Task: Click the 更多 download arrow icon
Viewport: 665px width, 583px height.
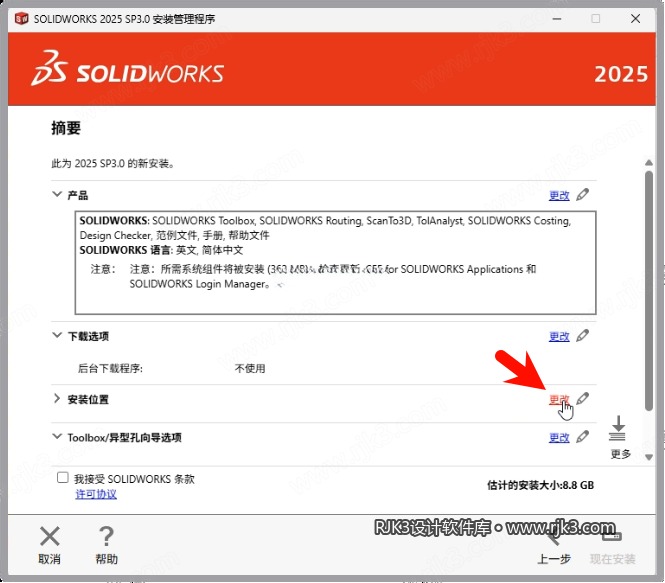Action: pos(618,429)
